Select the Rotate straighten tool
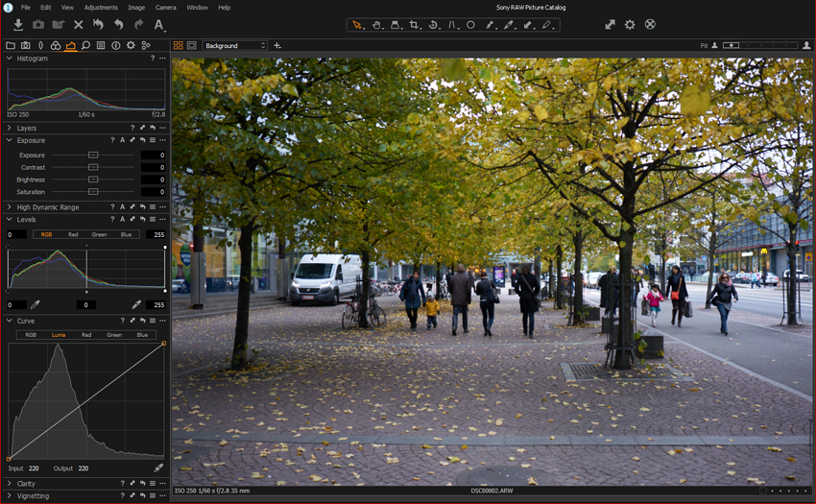Viewport: 816px width, 504px height. tap(433, 24)
